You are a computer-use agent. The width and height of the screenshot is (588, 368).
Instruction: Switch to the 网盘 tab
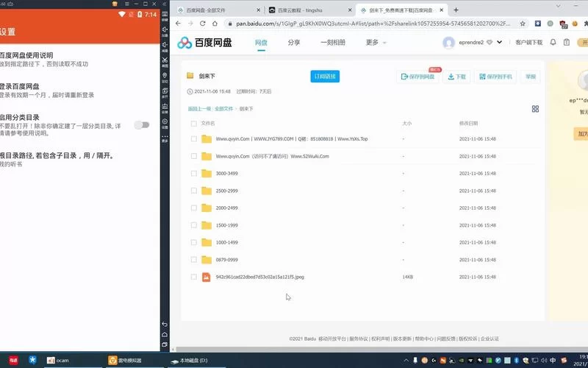point(261,43)
